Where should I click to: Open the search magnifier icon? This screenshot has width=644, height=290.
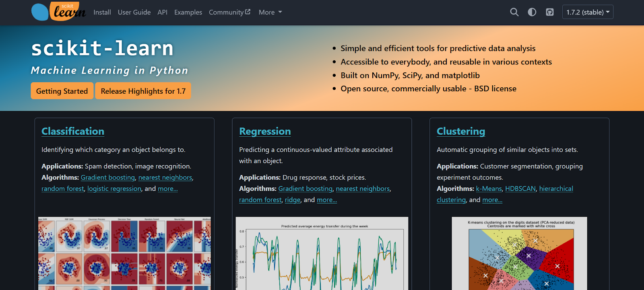click(x=514, y=12)
